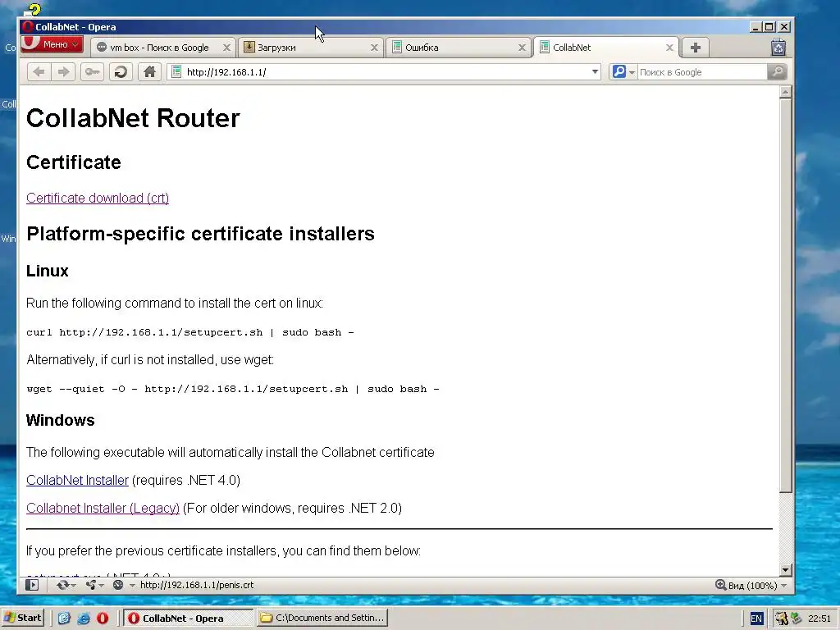Close the vm box Google tab
Image resolution: width=840 pixels, height=630 pixels.
226,48
